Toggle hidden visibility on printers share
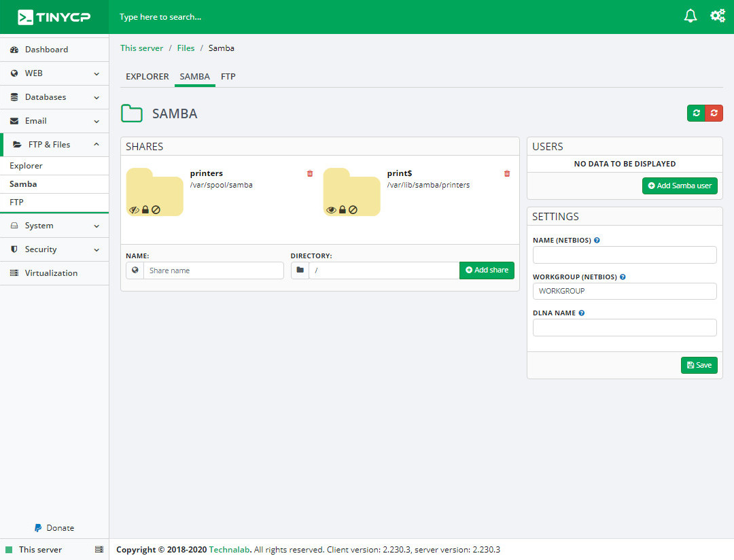The height and width of the screenshot is (560, 734). pos(134,210)
